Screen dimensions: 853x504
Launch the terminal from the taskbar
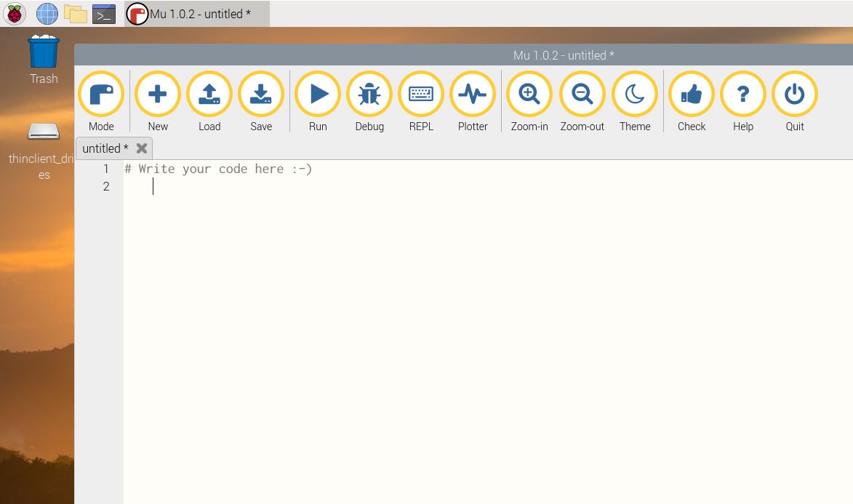[104, 13]
